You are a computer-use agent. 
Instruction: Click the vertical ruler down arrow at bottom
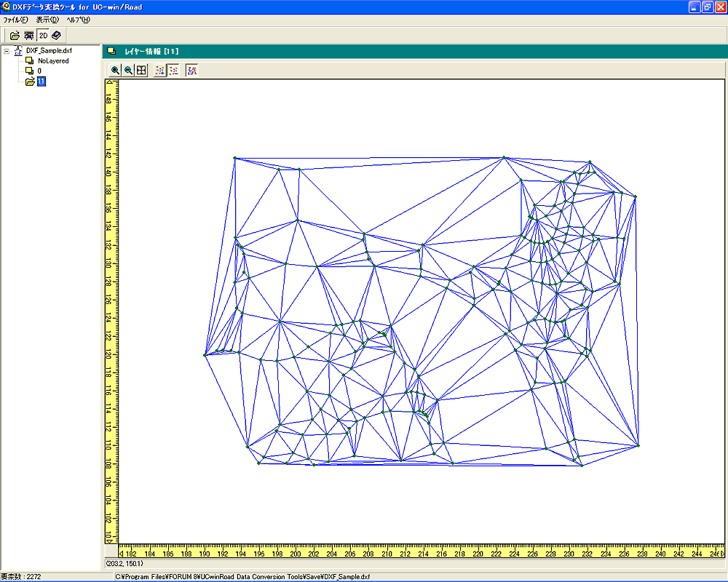click(x=110, y=541)
